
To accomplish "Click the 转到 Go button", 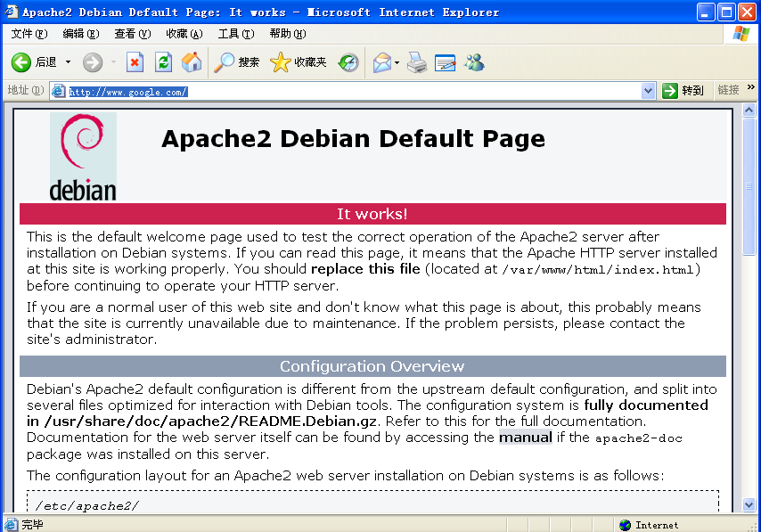I will (683, 91).
